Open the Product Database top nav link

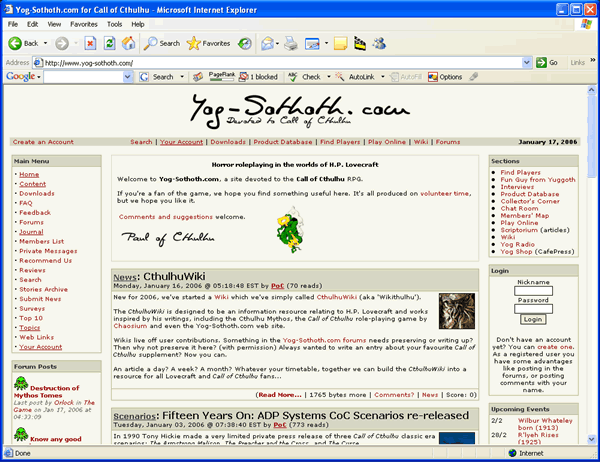coord(282,142)
